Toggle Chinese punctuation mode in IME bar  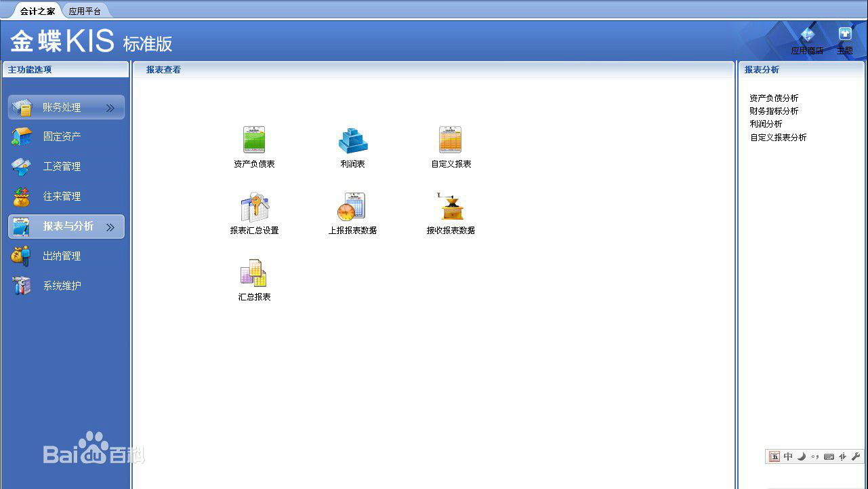815,456
